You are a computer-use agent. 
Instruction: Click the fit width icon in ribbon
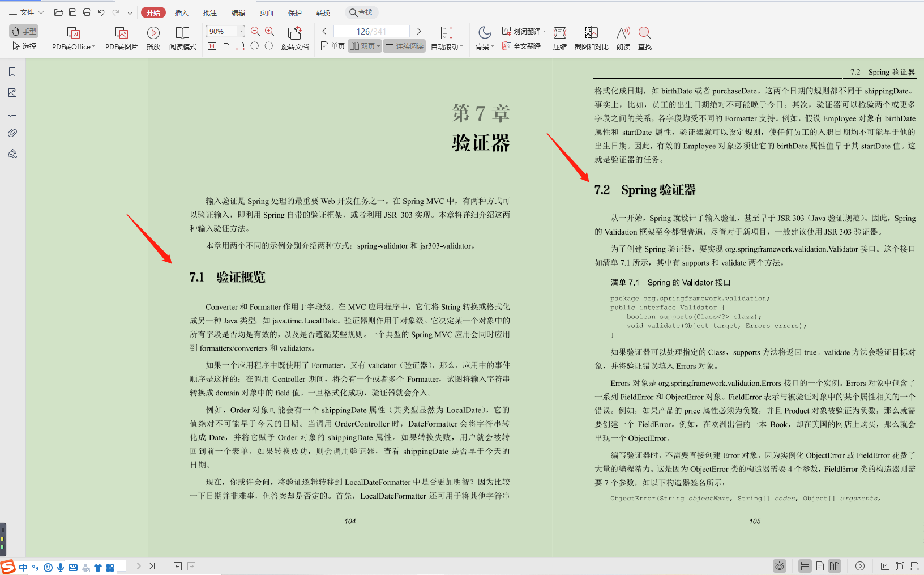point(241,46)
